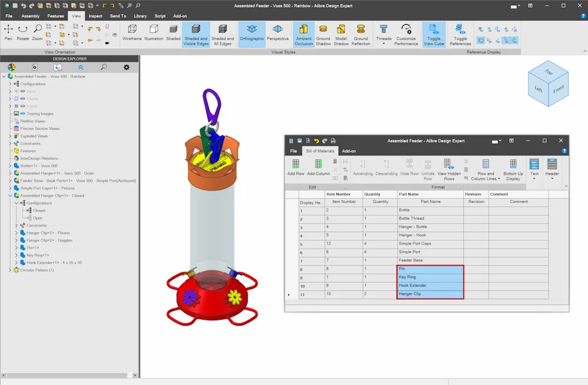
Task: Expand the Bottle<1> - Voss 500 node
Action: coord(10,166)
